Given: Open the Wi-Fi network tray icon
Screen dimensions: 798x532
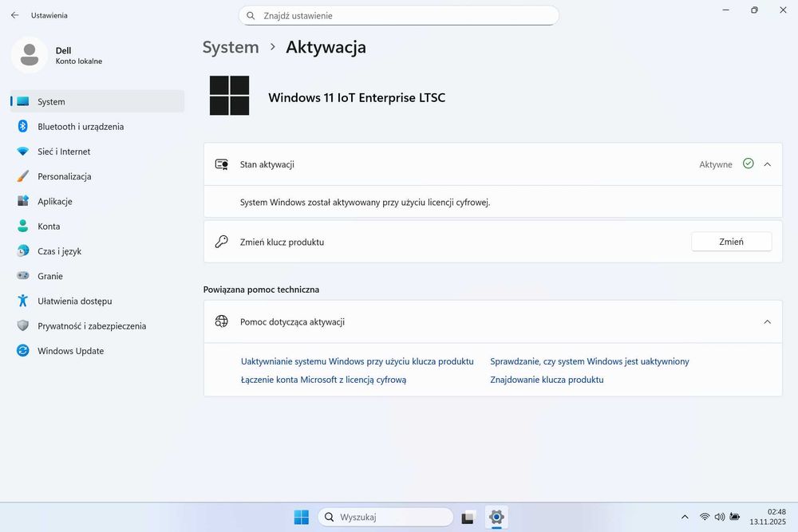Looking at the screenshot, I should point(705,517).
